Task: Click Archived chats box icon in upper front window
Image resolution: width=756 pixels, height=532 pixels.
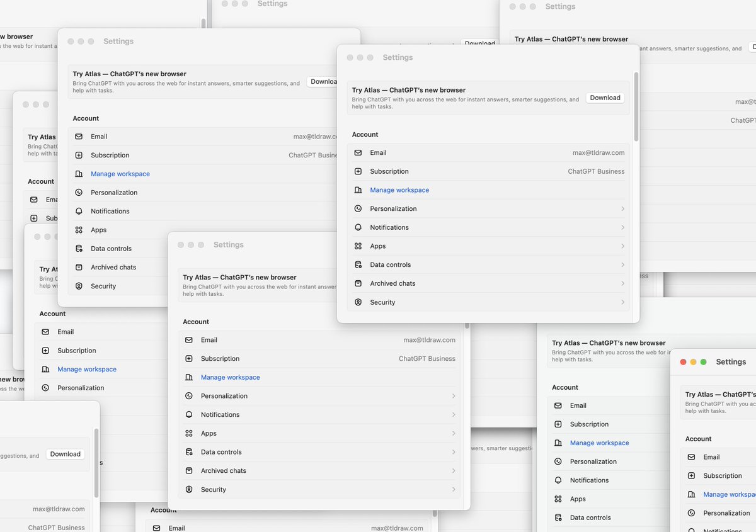Action: (x=358, y=283)
